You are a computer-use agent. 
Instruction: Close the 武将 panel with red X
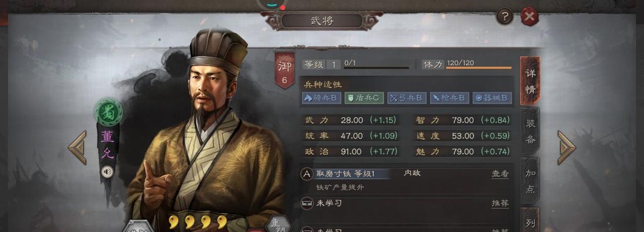[529, 17]
